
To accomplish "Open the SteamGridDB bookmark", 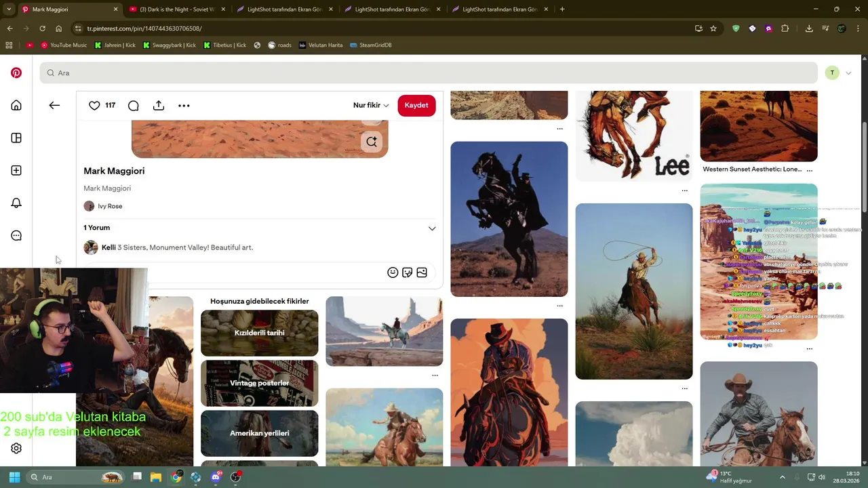I will point(371,45).
